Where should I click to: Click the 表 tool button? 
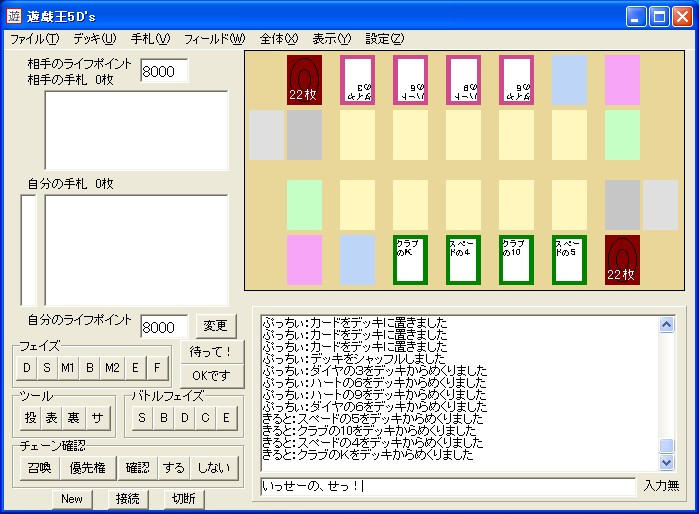(52, 418)
